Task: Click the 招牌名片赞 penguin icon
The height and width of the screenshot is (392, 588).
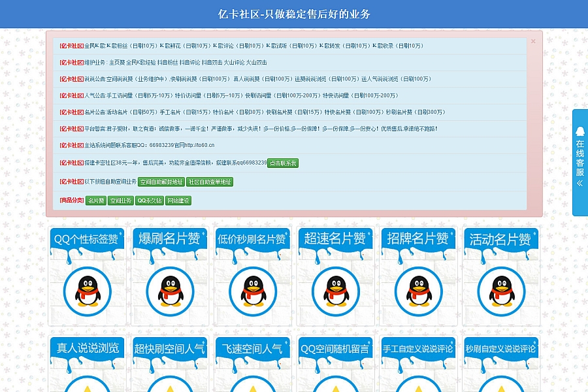Action: 419,291
